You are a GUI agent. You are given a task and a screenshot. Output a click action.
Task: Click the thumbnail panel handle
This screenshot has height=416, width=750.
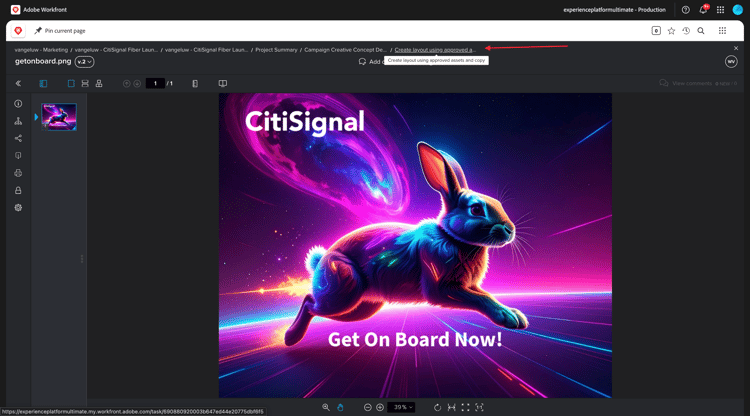pyautogui.click(x=82, y=259)
